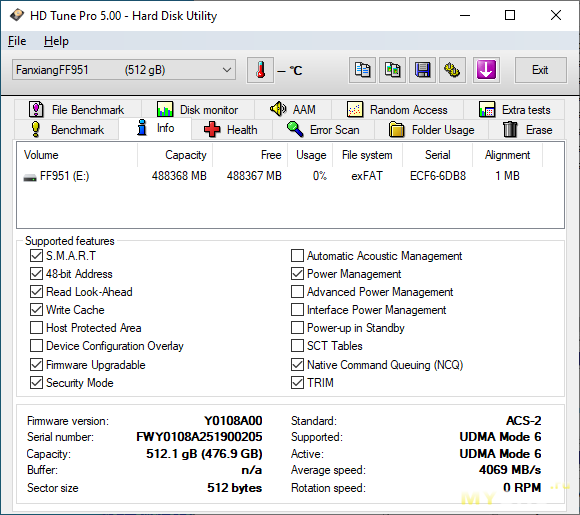The image size is (580, 515).
Task: Click the purple minimize-to-tray arrow icon
Action: 486,70
